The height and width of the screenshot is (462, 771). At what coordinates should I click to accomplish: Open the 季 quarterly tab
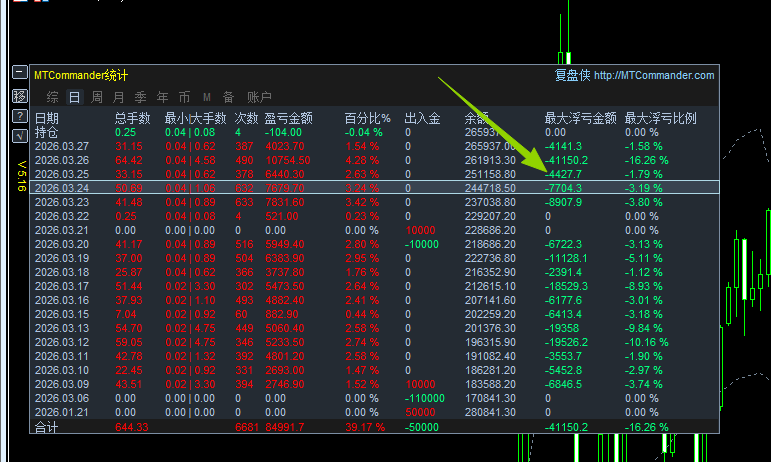[x=141, y=97]
